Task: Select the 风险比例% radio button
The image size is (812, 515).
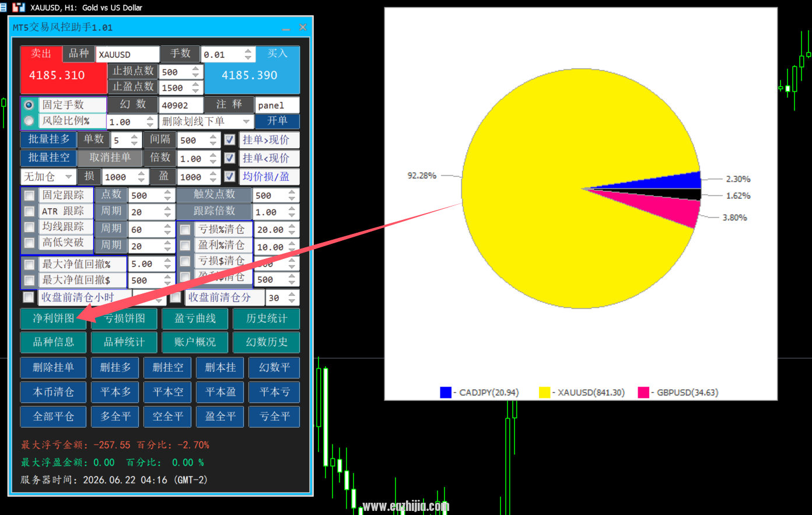Action: click(x=29, y=121)
